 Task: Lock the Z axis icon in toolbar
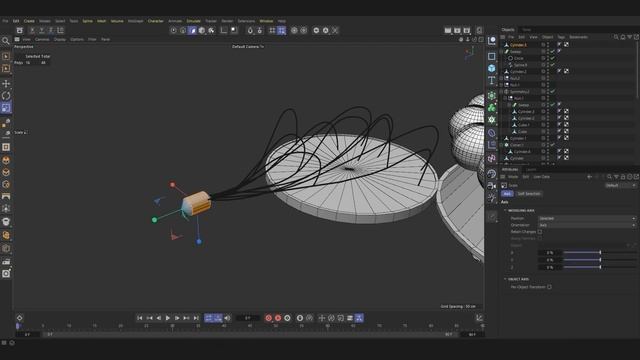click(x=51, y=30)
